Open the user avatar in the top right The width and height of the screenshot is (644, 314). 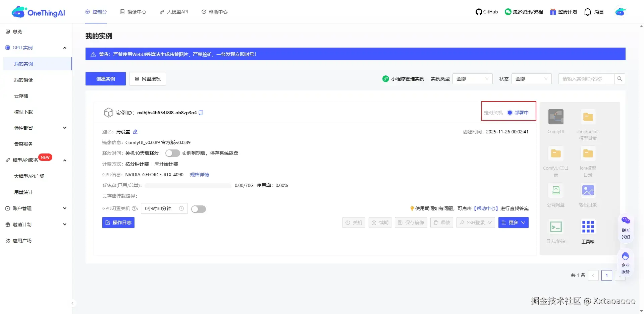tap(620, 12)
